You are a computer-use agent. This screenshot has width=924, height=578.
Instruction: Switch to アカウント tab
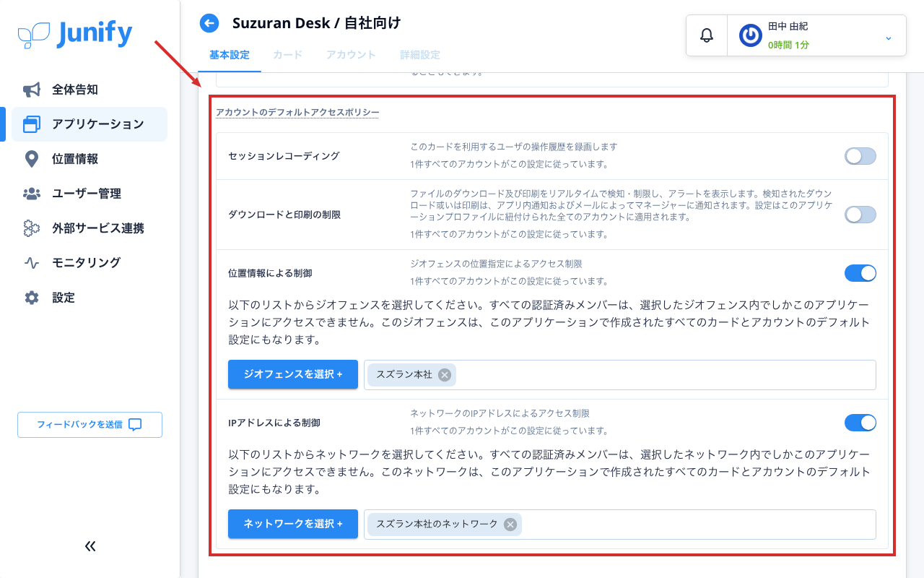[351, 55]
